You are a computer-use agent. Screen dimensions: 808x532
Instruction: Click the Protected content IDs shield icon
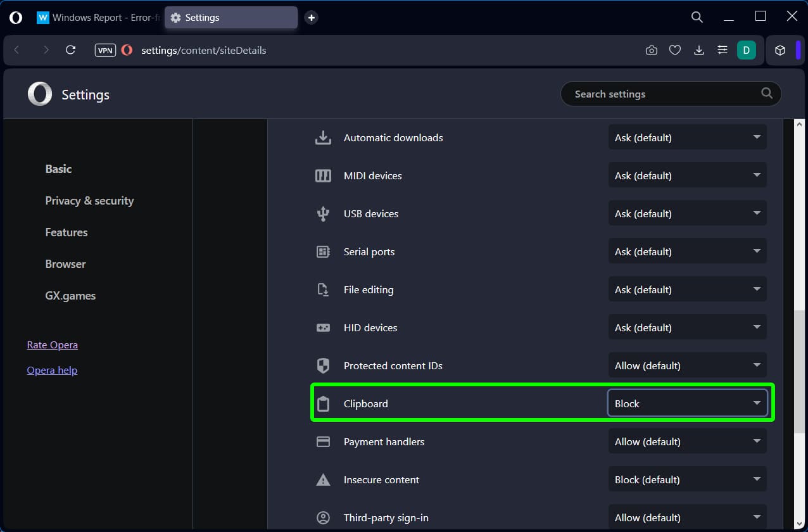[x=324, y=365]
